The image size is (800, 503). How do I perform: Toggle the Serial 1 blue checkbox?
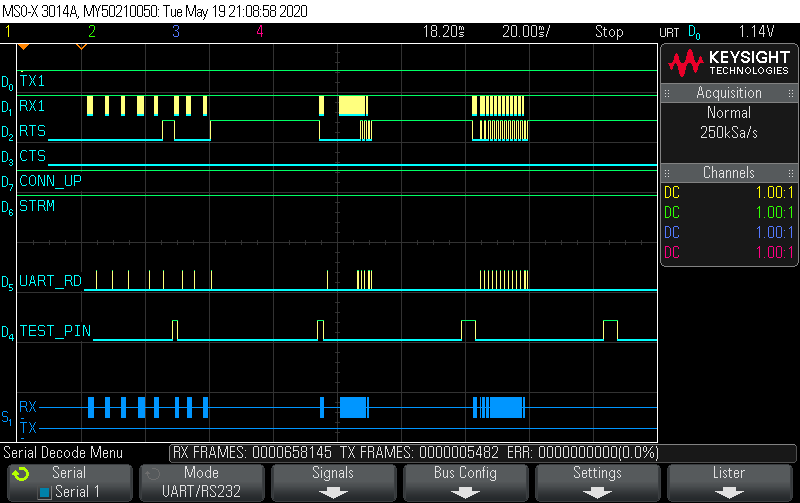(x=44, y=492)
